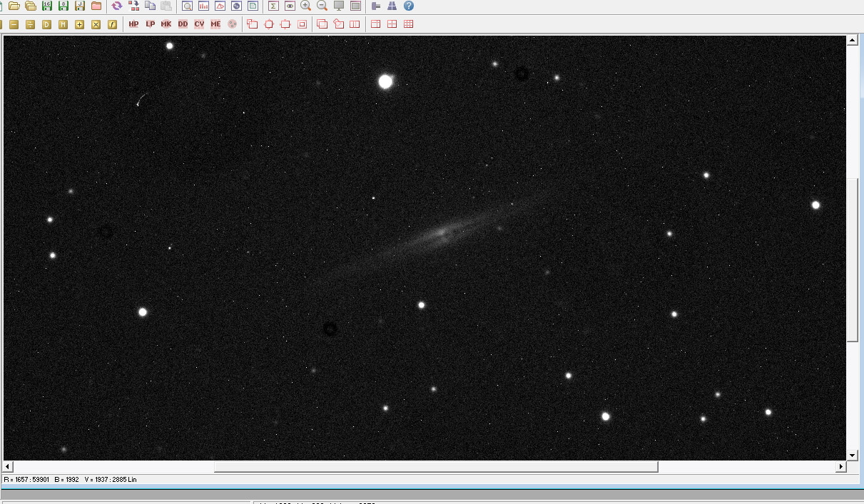Click status text 'R = 1657 : 59901'
Image resolution: width=864 pixels, height=504 pixels.
click(26, 480)
